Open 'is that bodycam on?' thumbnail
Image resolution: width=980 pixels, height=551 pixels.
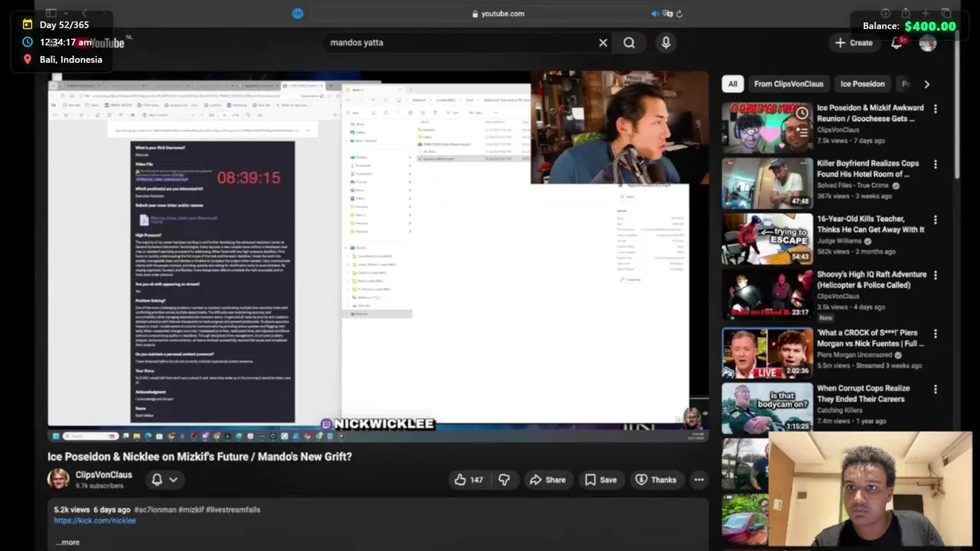[767, 409]
